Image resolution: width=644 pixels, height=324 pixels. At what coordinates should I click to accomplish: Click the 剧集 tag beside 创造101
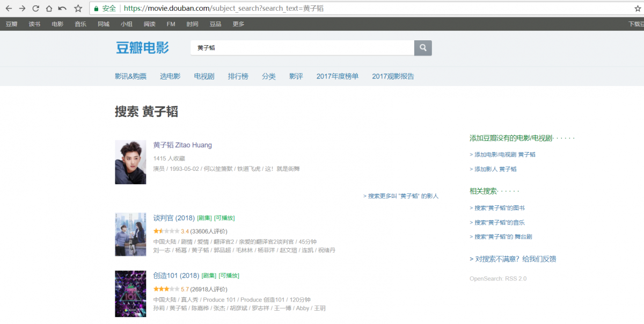pos(209,276)
